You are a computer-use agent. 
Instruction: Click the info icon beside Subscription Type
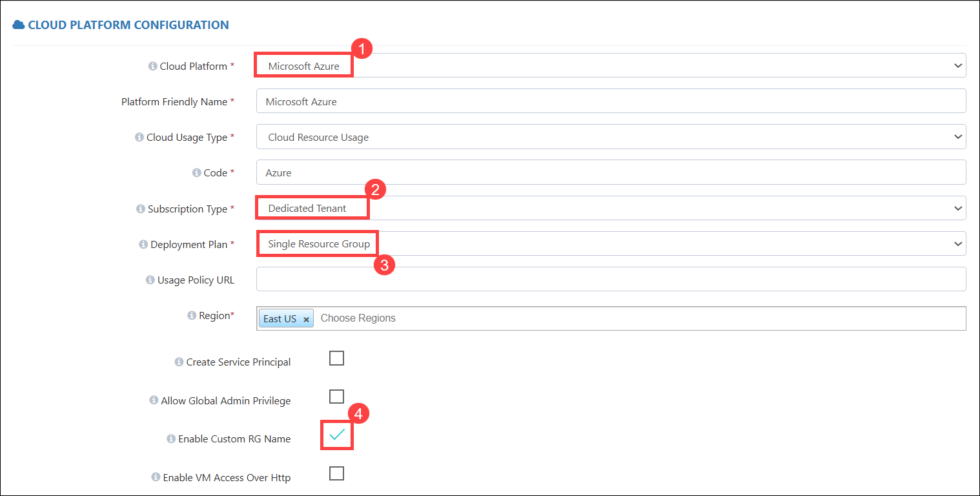140,209
